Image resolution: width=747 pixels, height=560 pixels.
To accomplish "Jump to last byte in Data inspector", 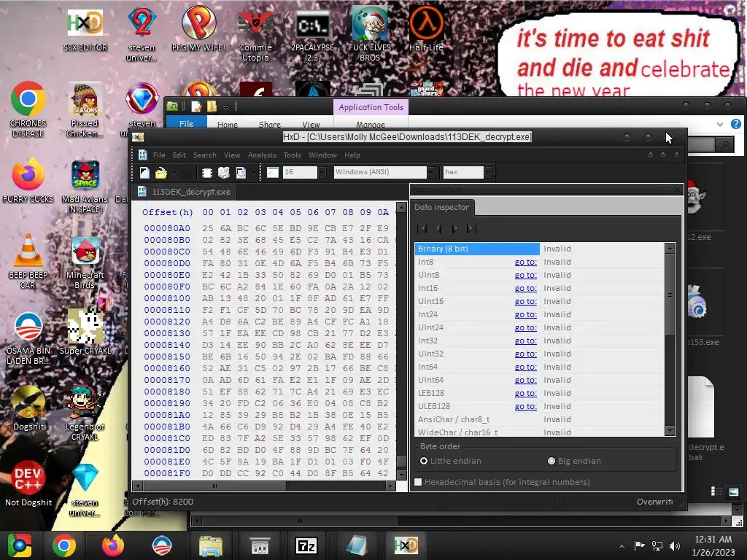I will pyautogui.click(x=471, y=229).
